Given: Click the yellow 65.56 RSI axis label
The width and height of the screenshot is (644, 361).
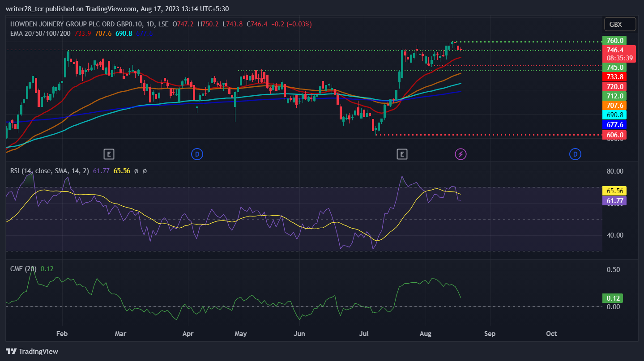Looking at the screenshot, I should pyautogui.click(x=614, y=191).
